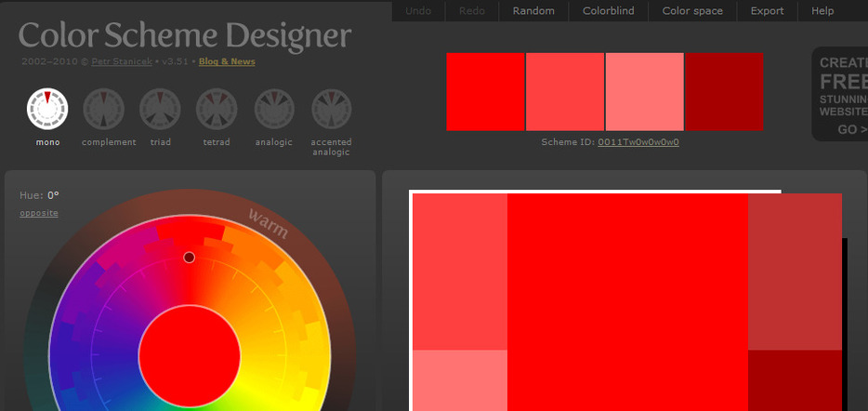Open the Colorblind menu
Screen dimensions: 868x411
click(608, 11)
